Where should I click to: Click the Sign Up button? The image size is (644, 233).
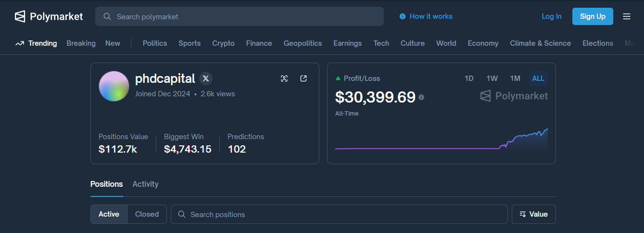(592, 16)
